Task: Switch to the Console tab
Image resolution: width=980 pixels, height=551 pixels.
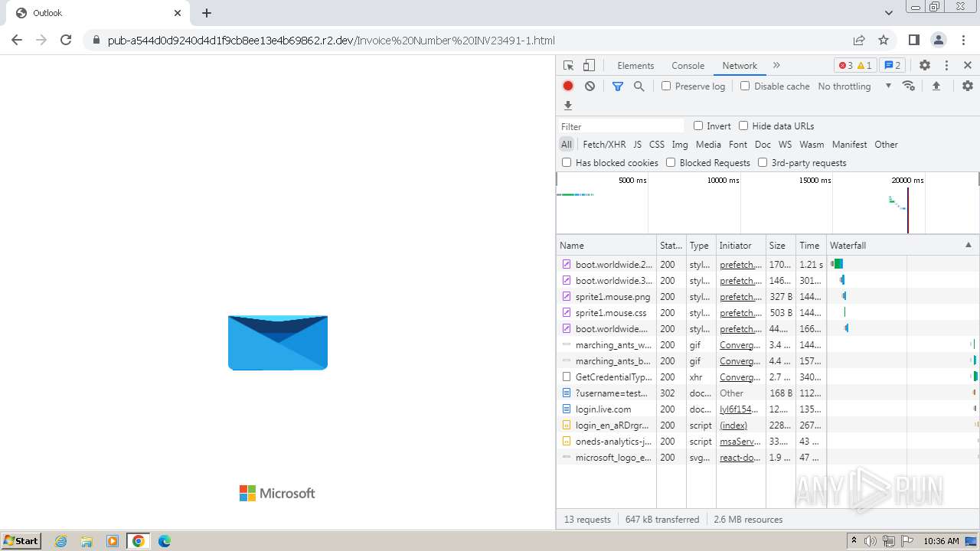Action: click(688, 66)
